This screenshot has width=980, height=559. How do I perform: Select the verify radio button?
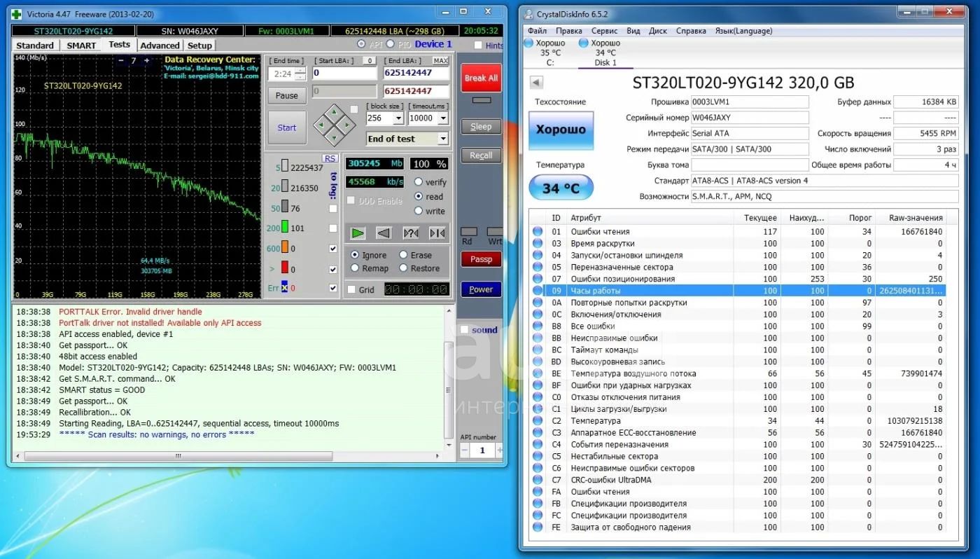tap(419, 182)
